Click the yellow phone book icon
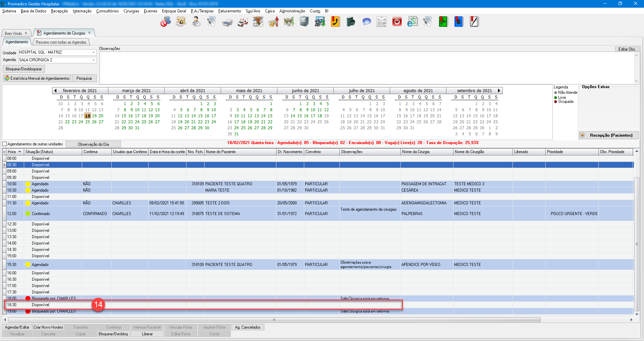644x341 pixels. point(335,22)
